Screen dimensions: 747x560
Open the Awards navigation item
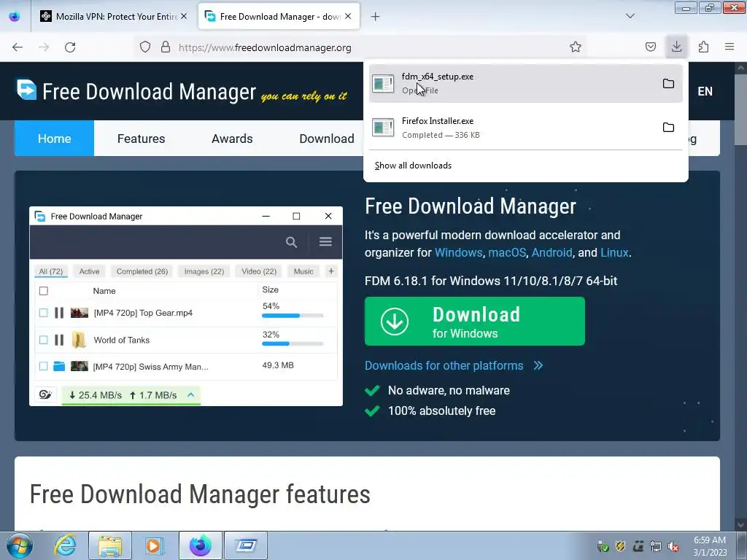pyautogui.click(x=232, y=139)
